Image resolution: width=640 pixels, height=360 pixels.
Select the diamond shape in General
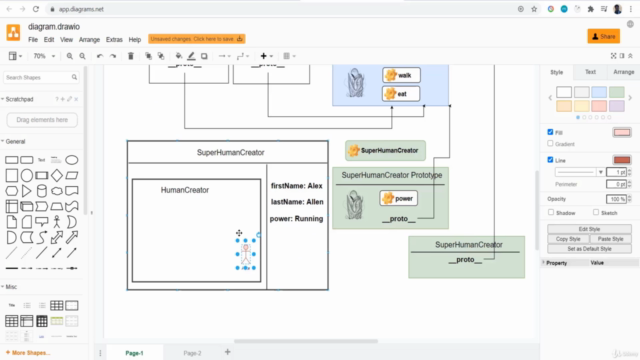pyautogui.click(x=57, y=176)
